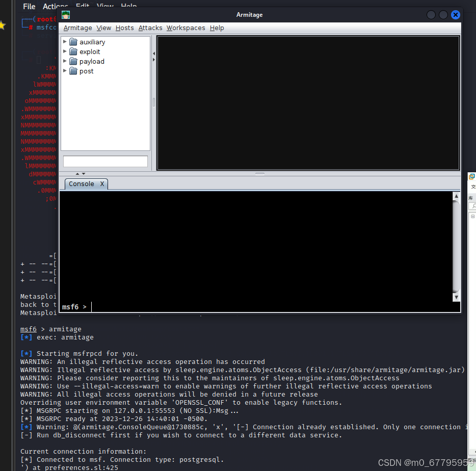Click 'Run db_disconnect first' terminal line

coord(181,435)
